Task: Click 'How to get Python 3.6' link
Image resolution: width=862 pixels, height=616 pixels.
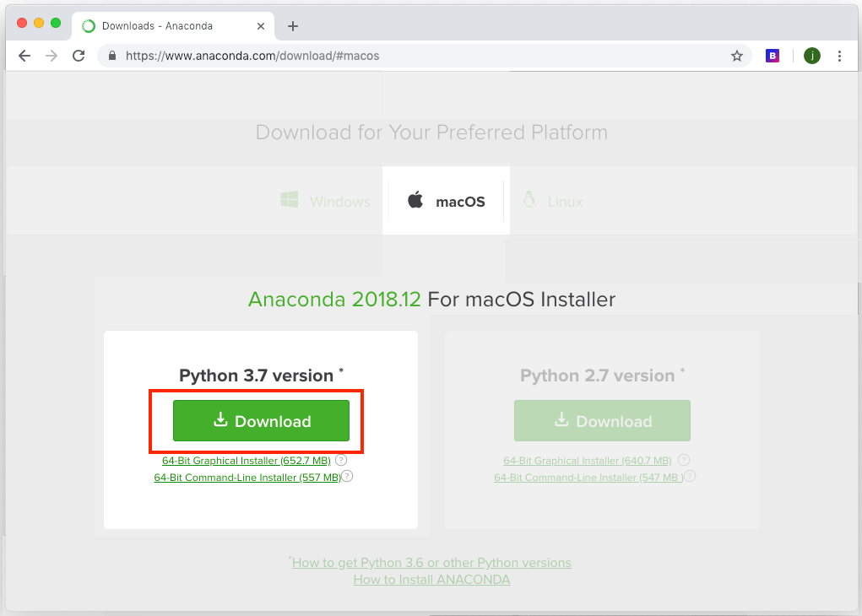Action: pyautogui.click(x=431, y=562)
